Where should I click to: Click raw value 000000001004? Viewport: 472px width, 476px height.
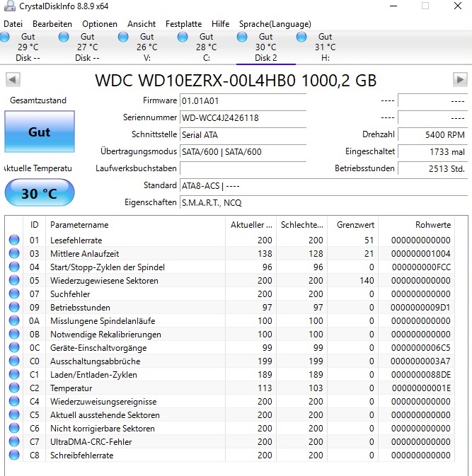point(420,253)
